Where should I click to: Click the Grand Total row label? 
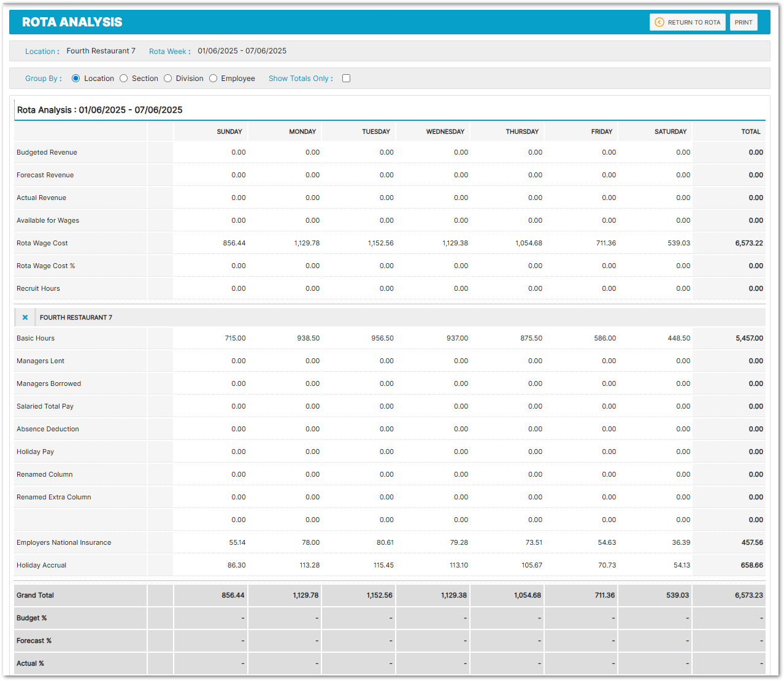[35, 596]
